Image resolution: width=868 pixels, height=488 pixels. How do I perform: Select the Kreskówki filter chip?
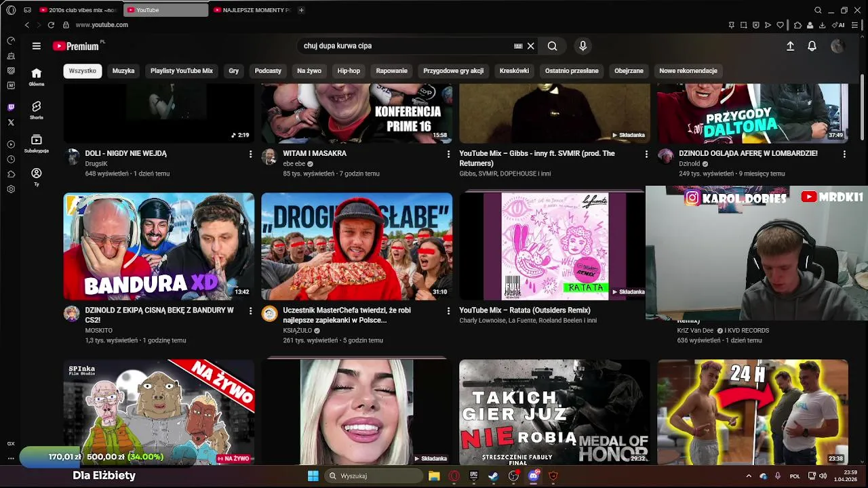514,70
